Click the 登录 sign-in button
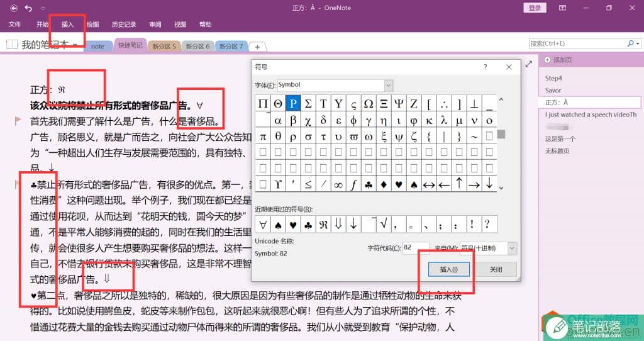 [x=535, y=8]
